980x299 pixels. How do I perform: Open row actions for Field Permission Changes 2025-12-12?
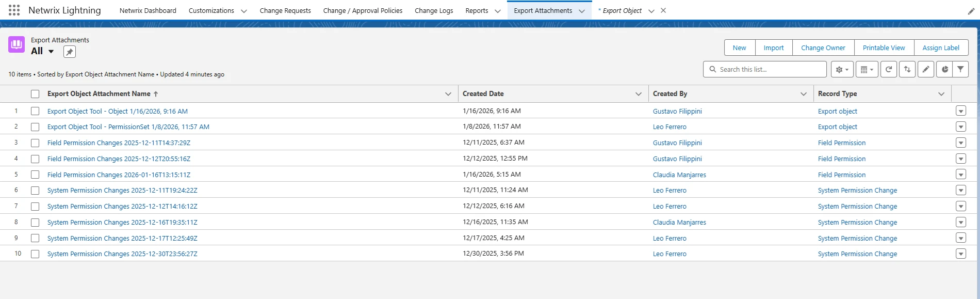960,159
